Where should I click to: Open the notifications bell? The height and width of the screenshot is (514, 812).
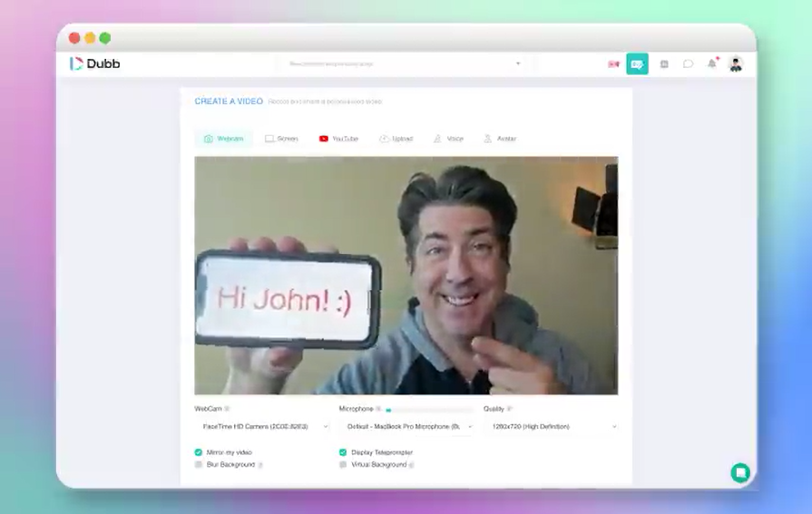712,64
